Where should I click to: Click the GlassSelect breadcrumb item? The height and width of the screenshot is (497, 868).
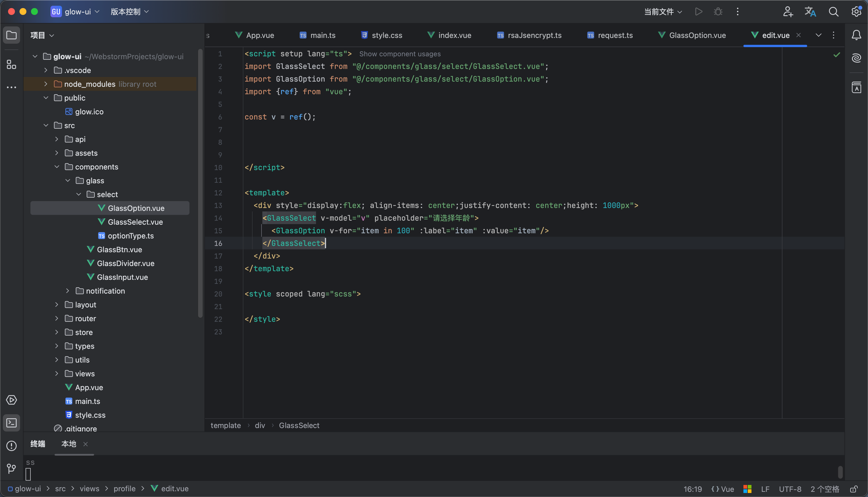(299, 425)
